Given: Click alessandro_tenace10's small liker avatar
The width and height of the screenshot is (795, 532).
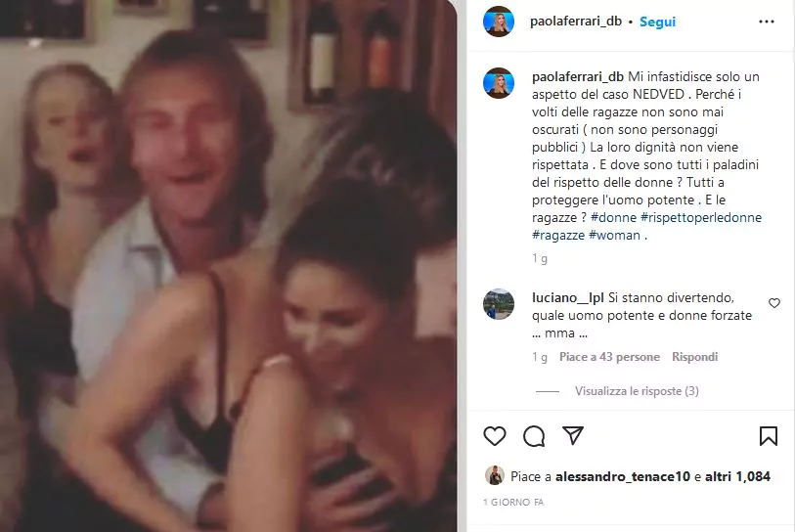Looking at the screenshot, I should (x=495, y=475).
